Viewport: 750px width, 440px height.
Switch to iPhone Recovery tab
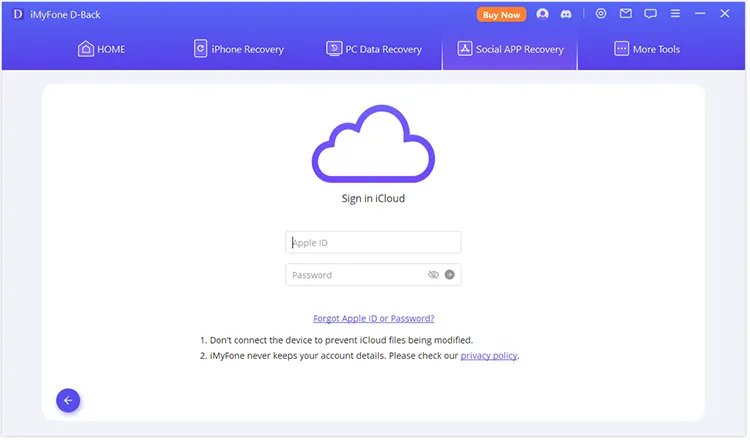(239, 49)
